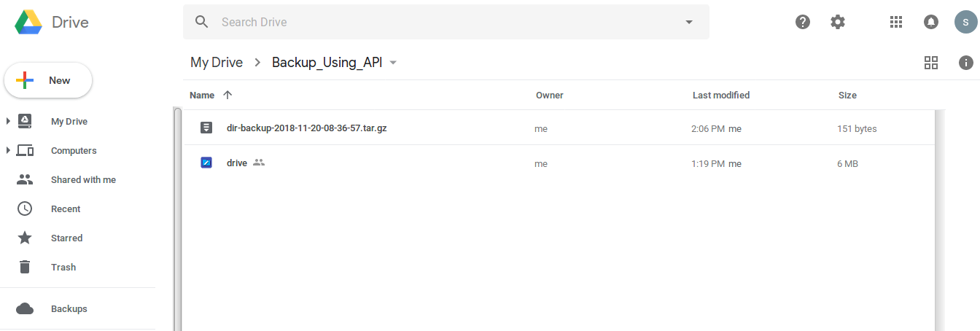Switch to grid view layout
Viewport: 980px width, 331px height.
[931, 63]
